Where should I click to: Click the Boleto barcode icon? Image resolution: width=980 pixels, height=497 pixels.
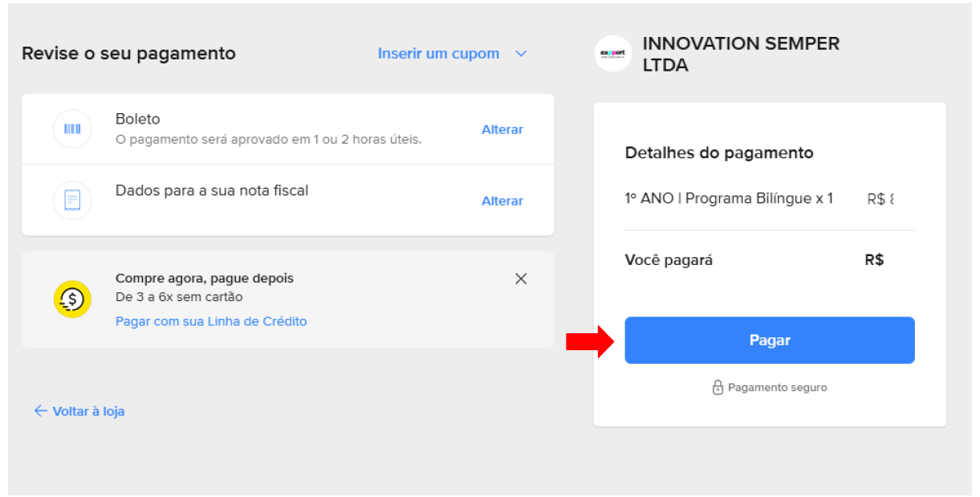(x=72, y=129)
